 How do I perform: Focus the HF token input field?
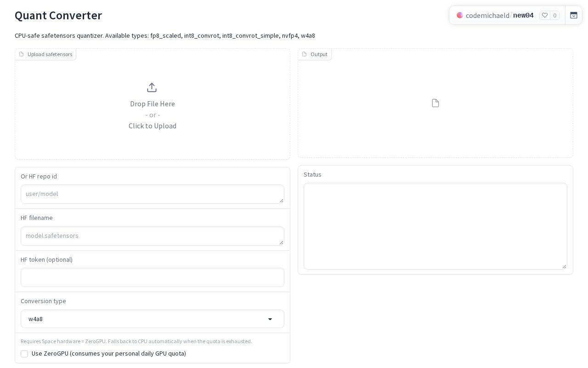153,277
